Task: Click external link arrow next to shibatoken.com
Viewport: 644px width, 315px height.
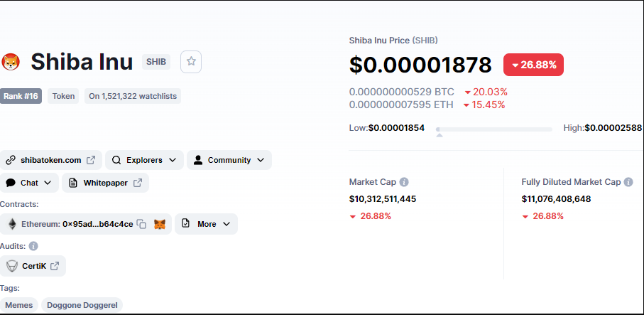Action: click(x=91, y=160)
